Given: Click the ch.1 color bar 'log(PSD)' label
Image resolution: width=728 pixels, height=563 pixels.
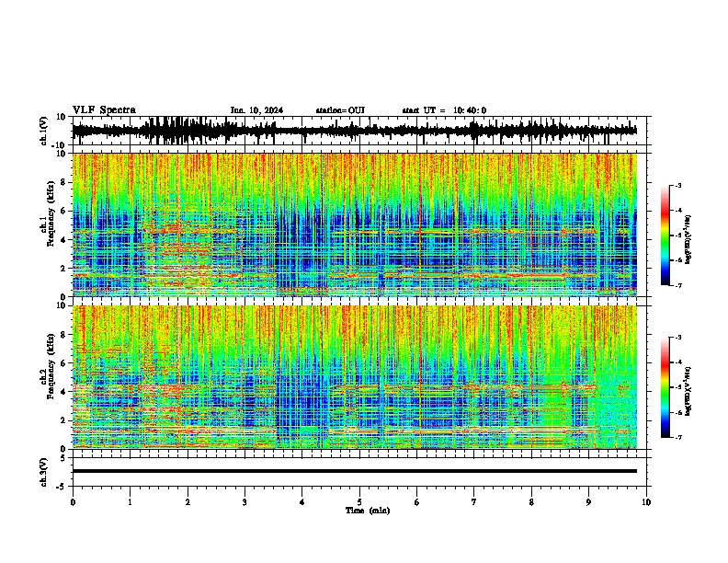Looking at the screenshot, I should (688, 240).
